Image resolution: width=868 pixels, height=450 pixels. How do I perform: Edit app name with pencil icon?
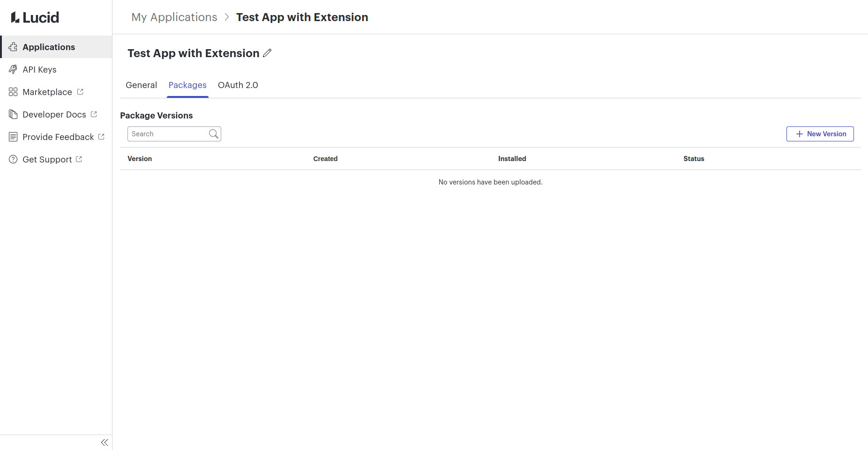coord(267,53)
